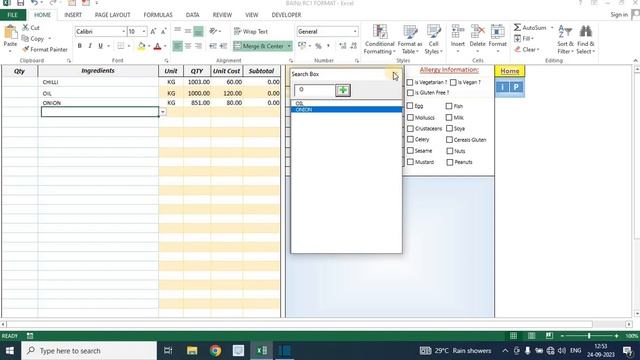
Task: Click the fill color bucket swatch
Action: [x=141, y=46]
